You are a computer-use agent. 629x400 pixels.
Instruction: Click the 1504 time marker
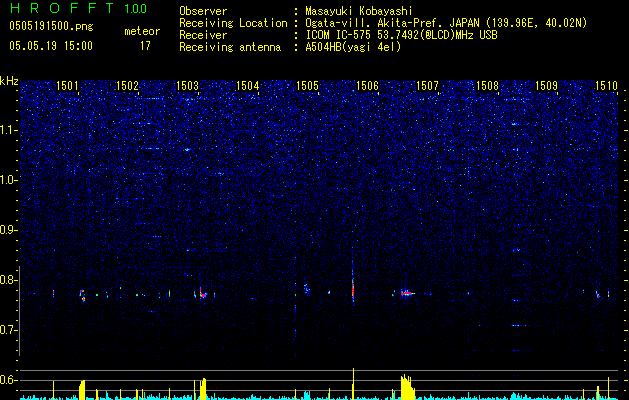248,85
